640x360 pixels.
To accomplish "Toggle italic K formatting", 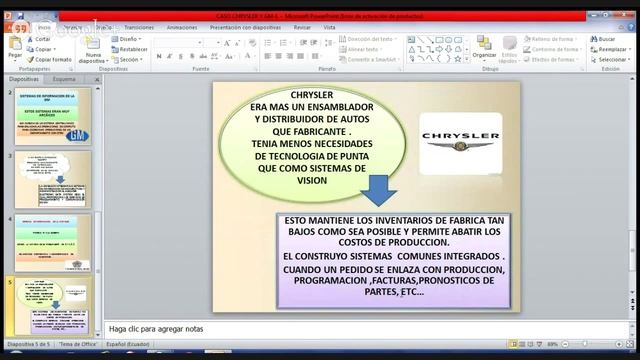I will (x=170, y=56).
